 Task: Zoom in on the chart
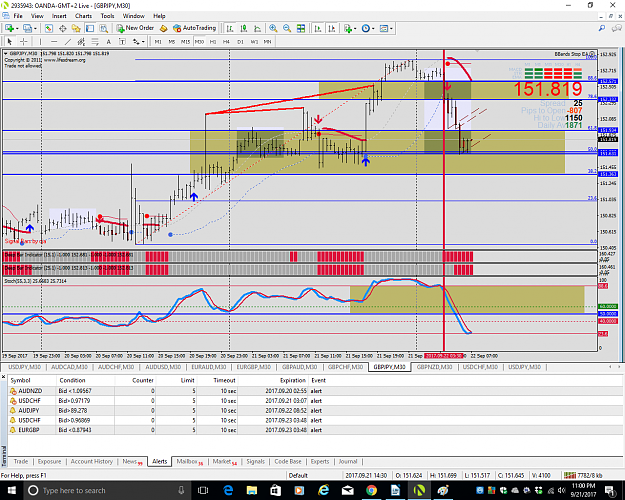pos(273,28)
